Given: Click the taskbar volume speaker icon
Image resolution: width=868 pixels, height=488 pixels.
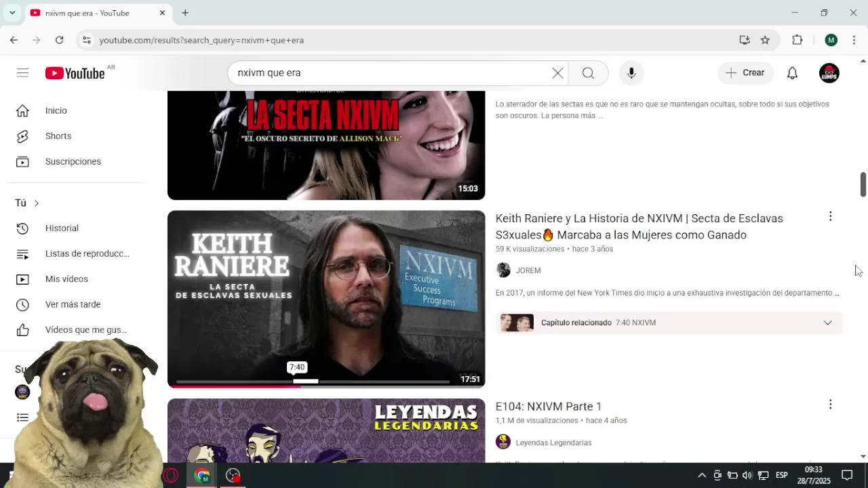Looking at the screenshot, I should click(747, 475).
